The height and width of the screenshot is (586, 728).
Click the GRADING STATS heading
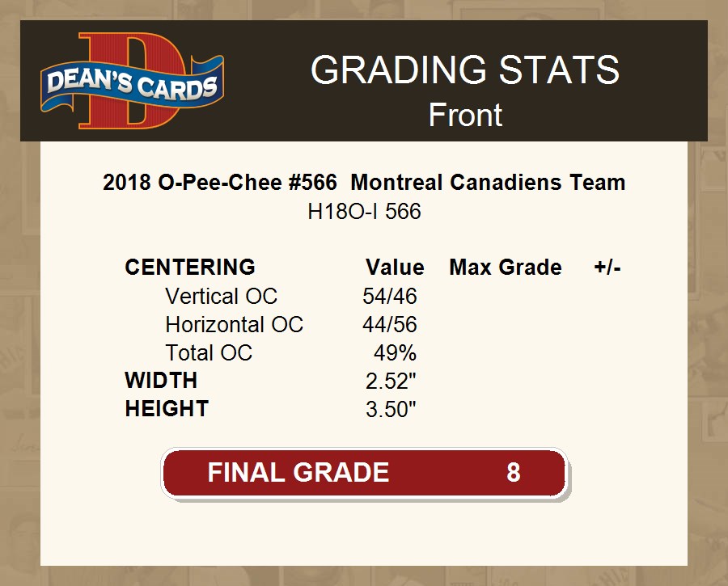point(465,70)
